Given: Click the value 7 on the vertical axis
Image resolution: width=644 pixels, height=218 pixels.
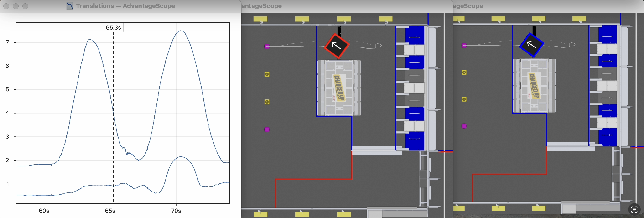Looking at the screenshot, I should point(7,42).
